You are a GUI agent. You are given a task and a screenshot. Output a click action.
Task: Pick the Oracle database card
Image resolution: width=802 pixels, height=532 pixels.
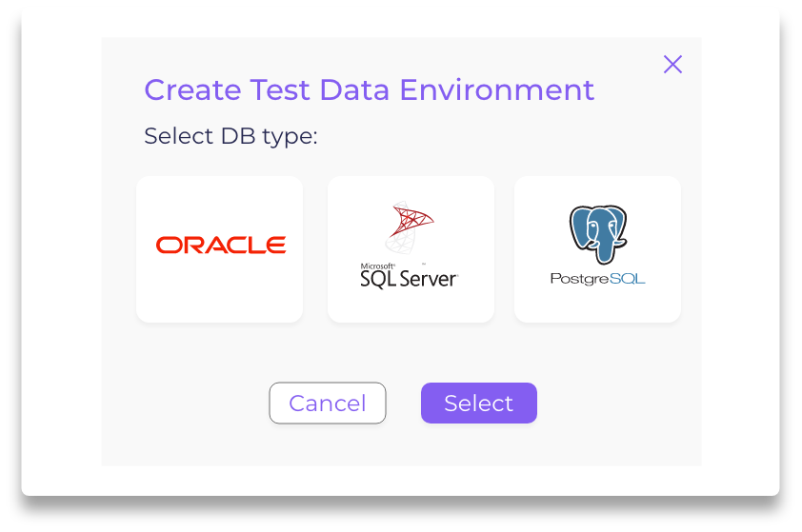coord(219,249)
